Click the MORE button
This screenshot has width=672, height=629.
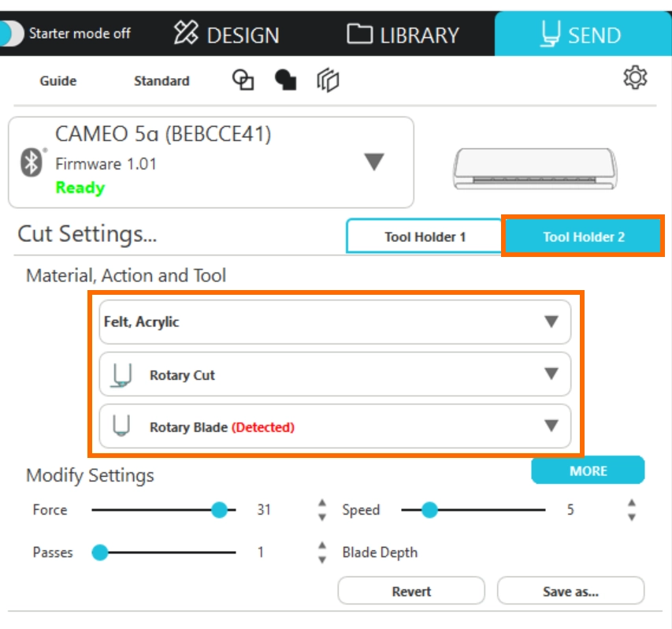pos(588,471)
